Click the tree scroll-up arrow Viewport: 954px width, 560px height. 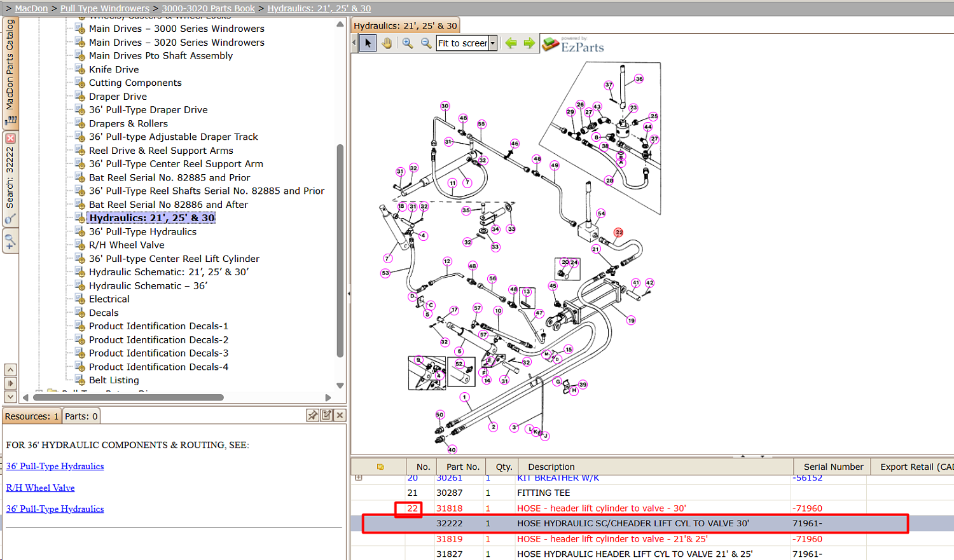[x=340, y=24]
